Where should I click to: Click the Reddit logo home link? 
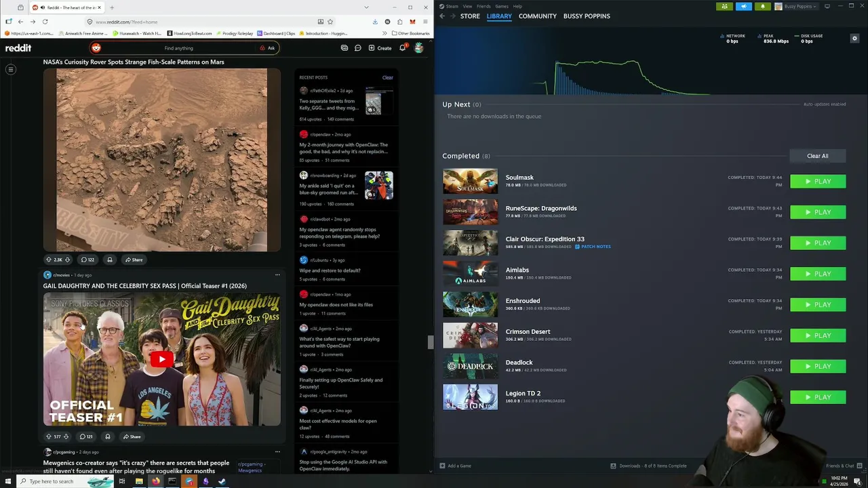tap(18, 48)
